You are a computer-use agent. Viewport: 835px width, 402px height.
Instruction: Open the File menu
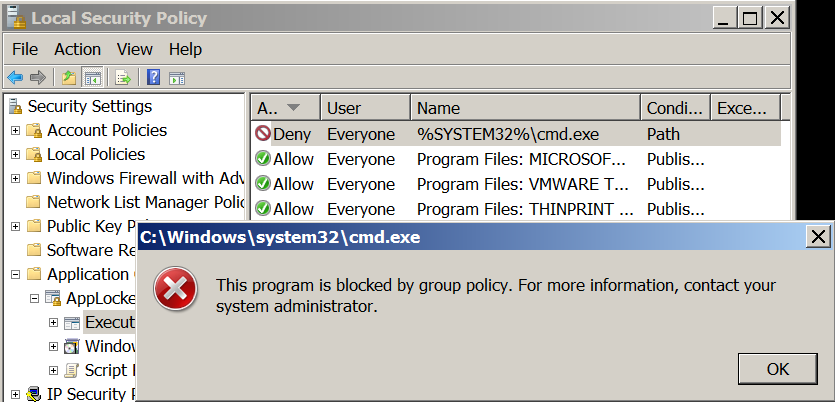click(25, 49)
